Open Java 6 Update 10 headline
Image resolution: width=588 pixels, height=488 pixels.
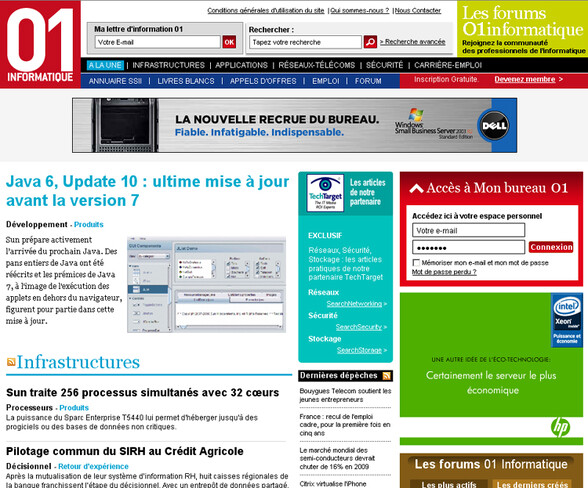(147, 191)
